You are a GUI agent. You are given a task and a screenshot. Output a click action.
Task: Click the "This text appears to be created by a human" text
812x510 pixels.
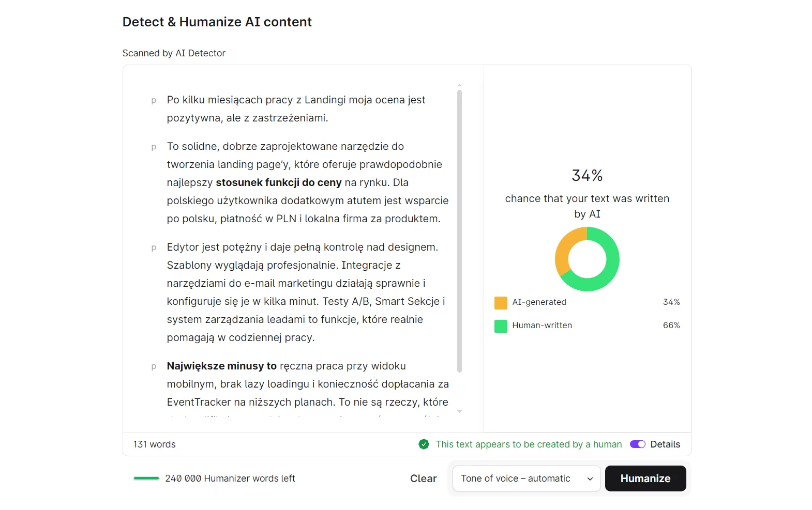529,444
